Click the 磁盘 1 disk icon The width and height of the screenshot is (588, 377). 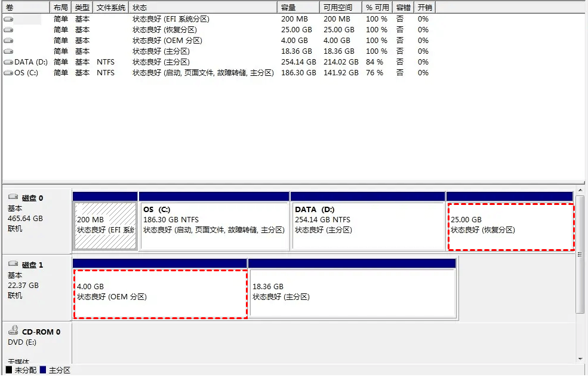tap(13, 264)
